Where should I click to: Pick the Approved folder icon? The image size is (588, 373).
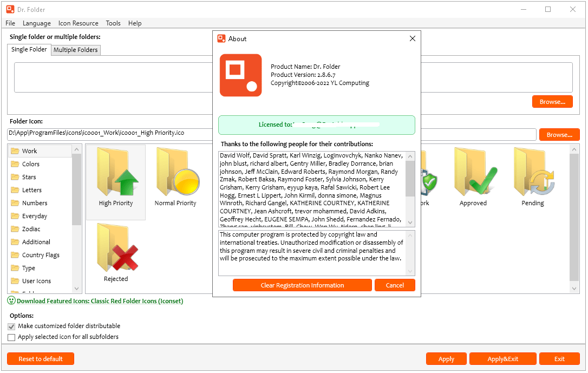tap(474, 178)
